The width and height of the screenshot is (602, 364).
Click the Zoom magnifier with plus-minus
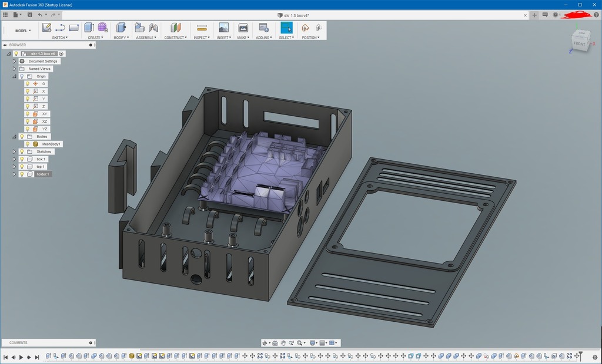(x=291, y=343)
